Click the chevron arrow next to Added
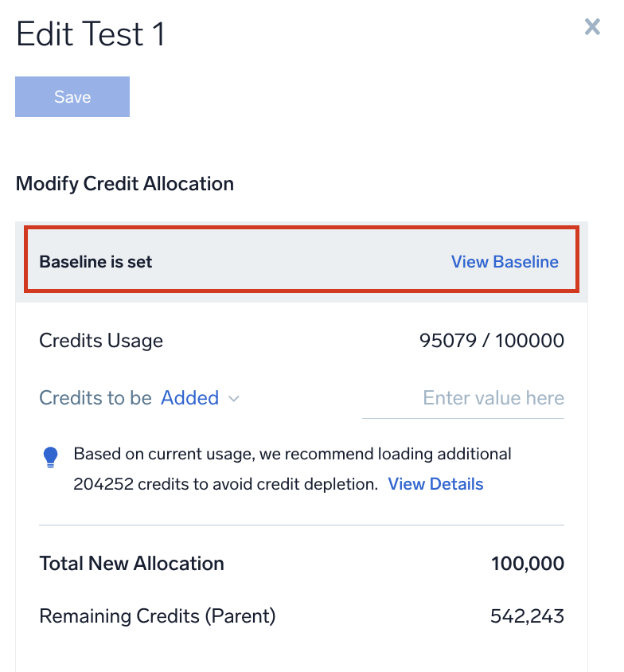Screen dimensions: 624x672 coord(234,399)
